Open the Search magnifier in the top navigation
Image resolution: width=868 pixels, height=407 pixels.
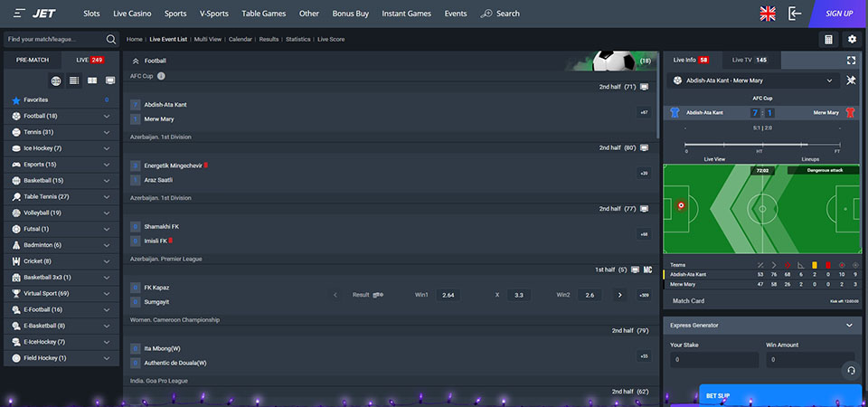click(x=486, y=14)
